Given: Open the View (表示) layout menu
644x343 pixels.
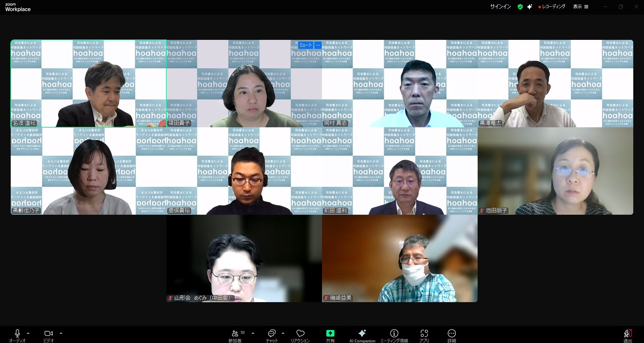Looking at the screenshot, I should (581, 7).
